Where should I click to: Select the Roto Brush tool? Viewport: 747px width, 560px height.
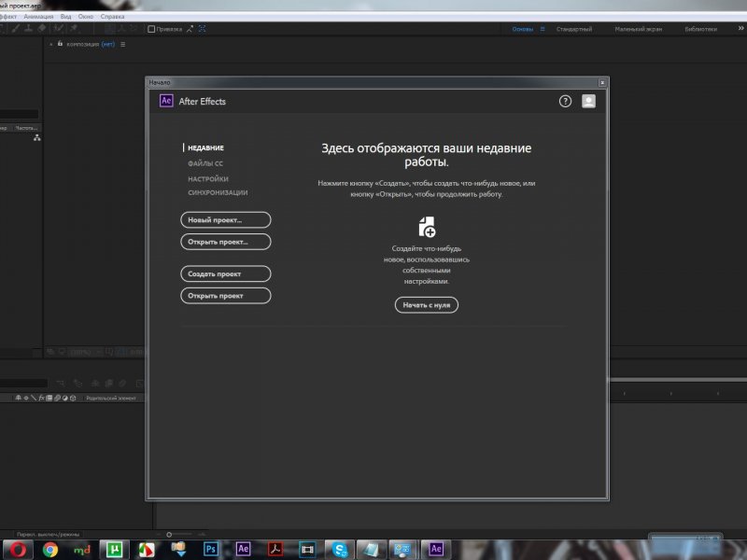click(59, 29)
